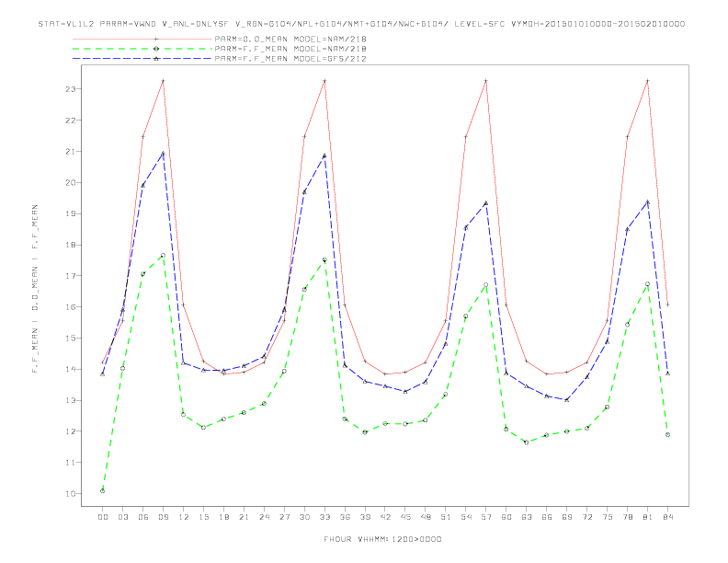Click the x-axis tick label 12
This screenshot has width=728, height=563.
point(184,517)
